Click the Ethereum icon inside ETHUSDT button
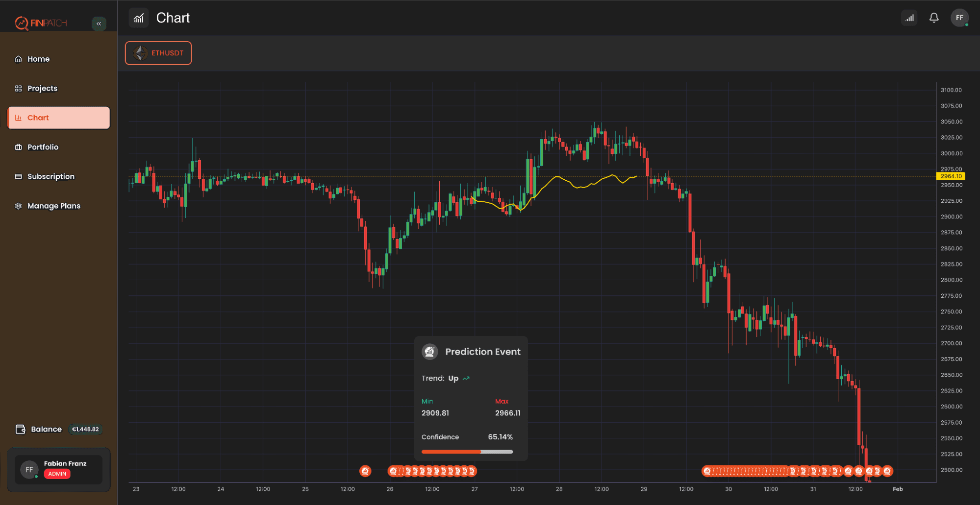Viewport: 980px width, 505px height. coord(140,53)
